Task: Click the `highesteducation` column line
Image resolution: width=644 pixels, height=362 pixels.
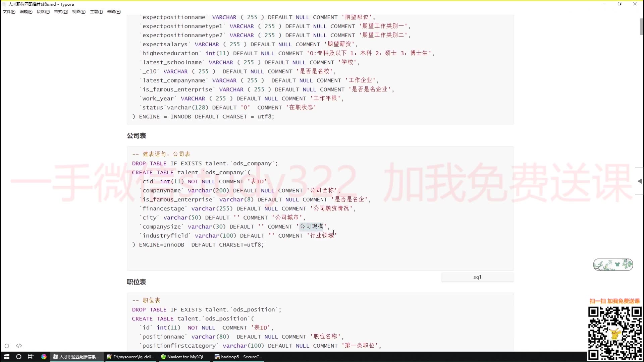Action: point(287,53)
